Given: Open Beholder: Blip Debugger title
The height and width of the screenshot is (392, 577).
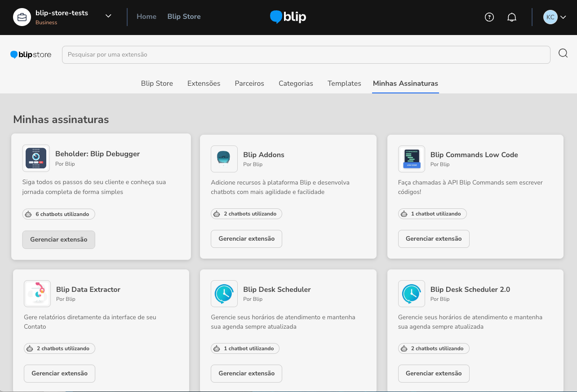Looking at the screenshot, I should pos(98,154).
